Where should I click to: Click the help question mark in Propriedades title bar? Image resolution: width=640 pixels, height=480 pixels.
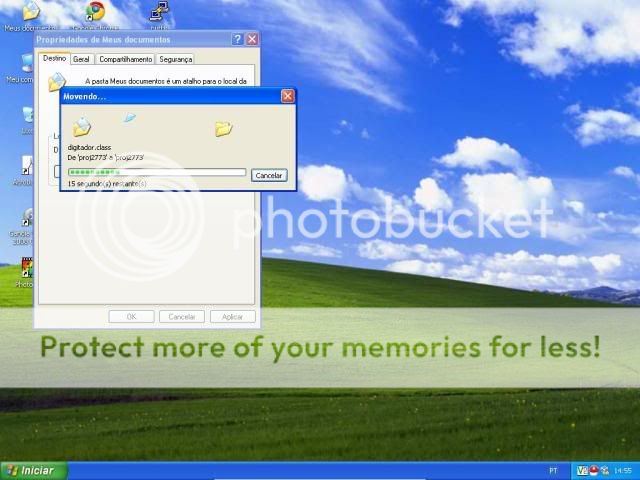tap(237, 40)
